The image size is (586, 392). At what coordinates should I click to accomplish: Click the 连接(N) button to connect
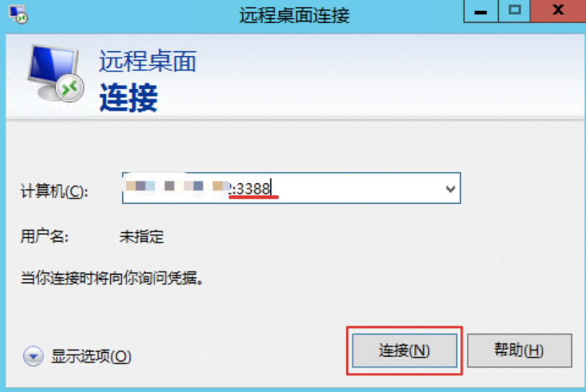coord(404,350)
